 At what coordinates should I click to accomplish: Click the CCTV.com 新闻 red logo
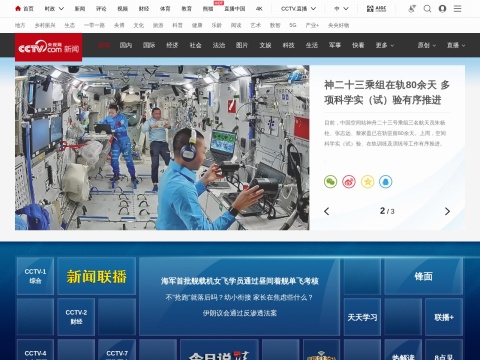pos(49,48)
